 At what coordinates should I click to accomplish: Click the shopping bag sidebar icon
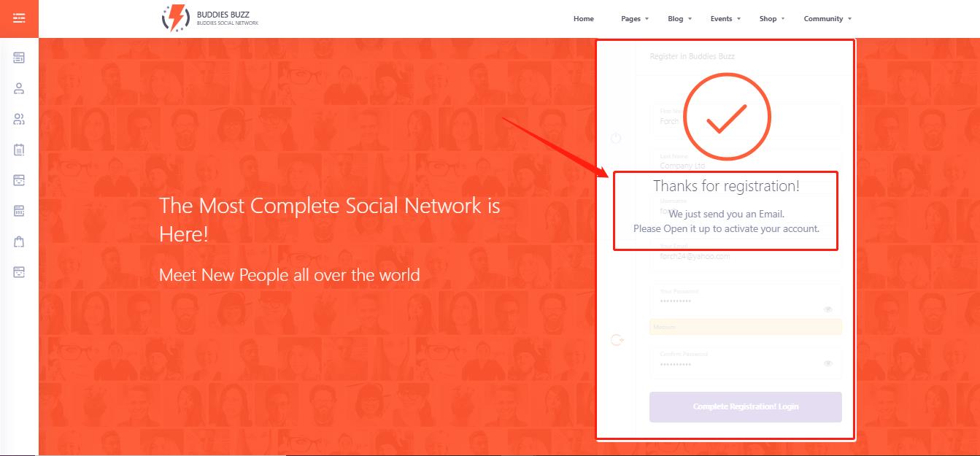19,241
